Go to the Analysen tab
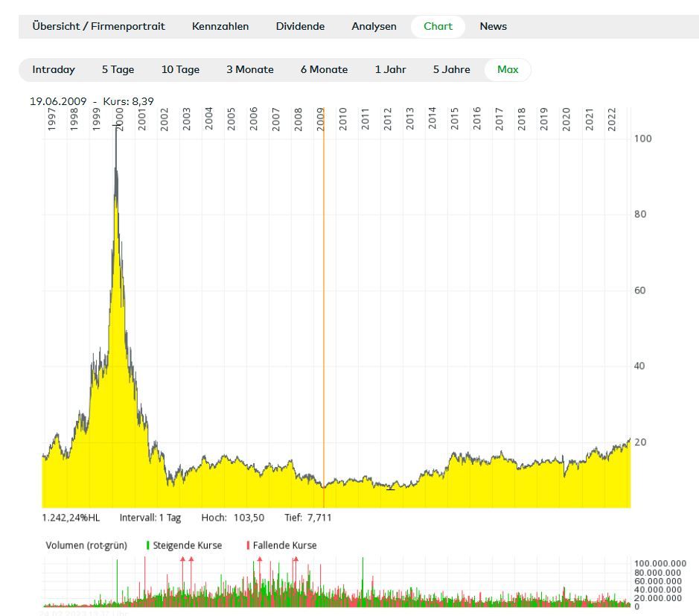This screenshot has height=616, width=699. (x=374, y=26)
